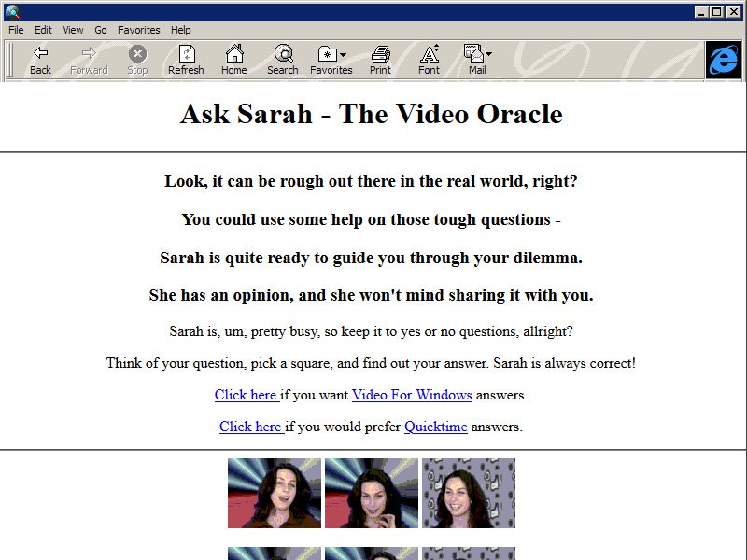Go back with the Back arrow

point(40,61)
